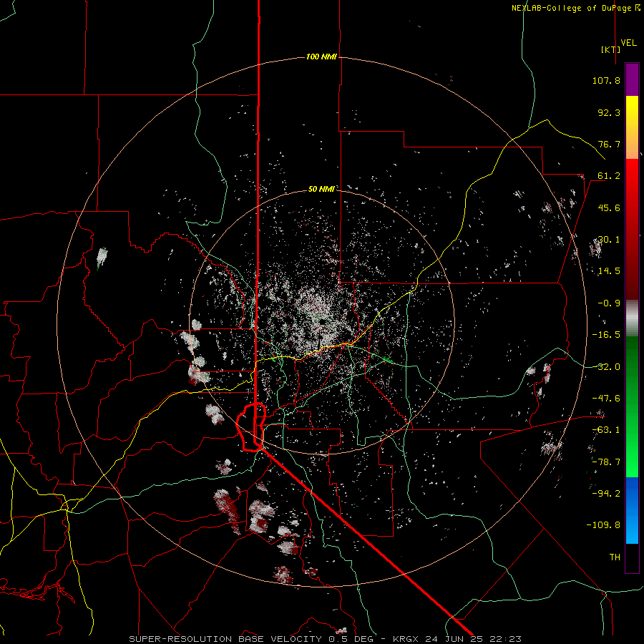Select the -0.9 legend value
The width and height of the screenshot is (644, 644).
(609, 303)
